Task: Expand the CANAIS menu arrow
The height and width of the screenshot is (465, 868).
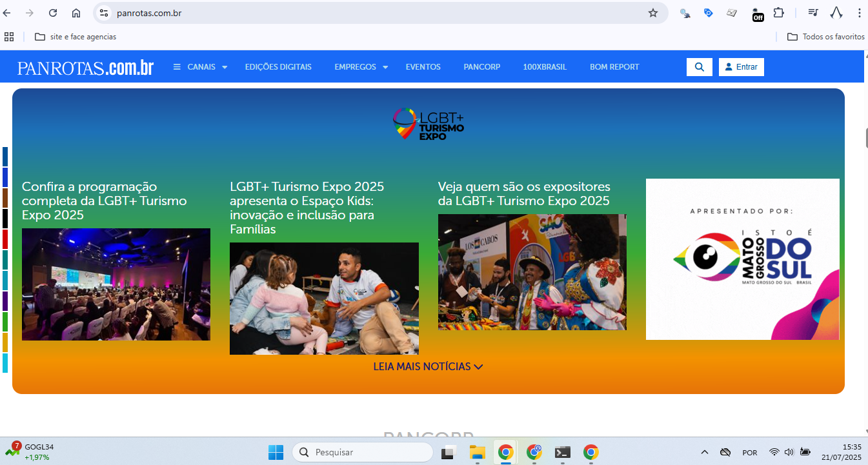Action: 225,67
